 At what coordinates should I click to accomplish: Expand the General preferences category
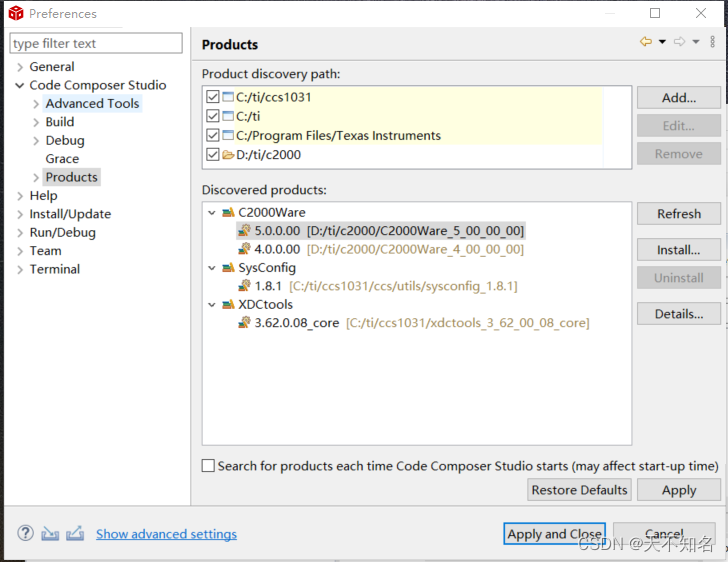[x=20, y=67]
